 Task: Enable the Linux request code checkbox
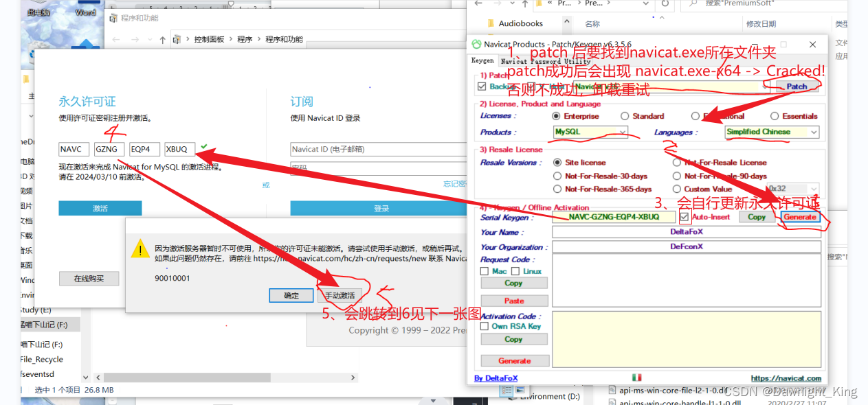[x=515, y=271]
